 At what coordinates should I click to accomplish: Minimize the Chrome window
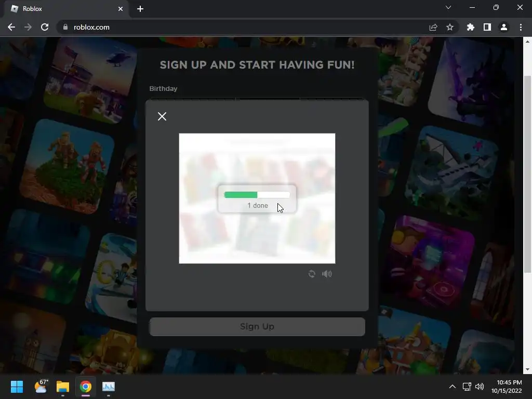click(x=472, y=7)
